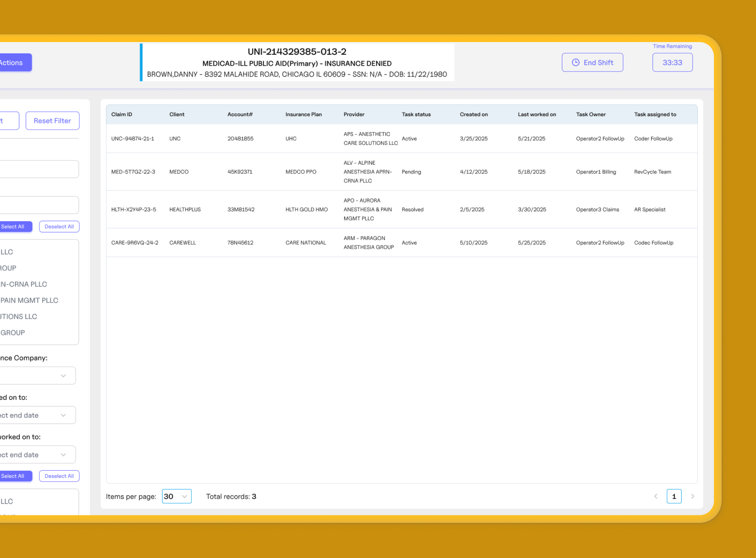
Task: Sort by Claim ID column header
Action: pyautogui.click(x=122, y=114)
